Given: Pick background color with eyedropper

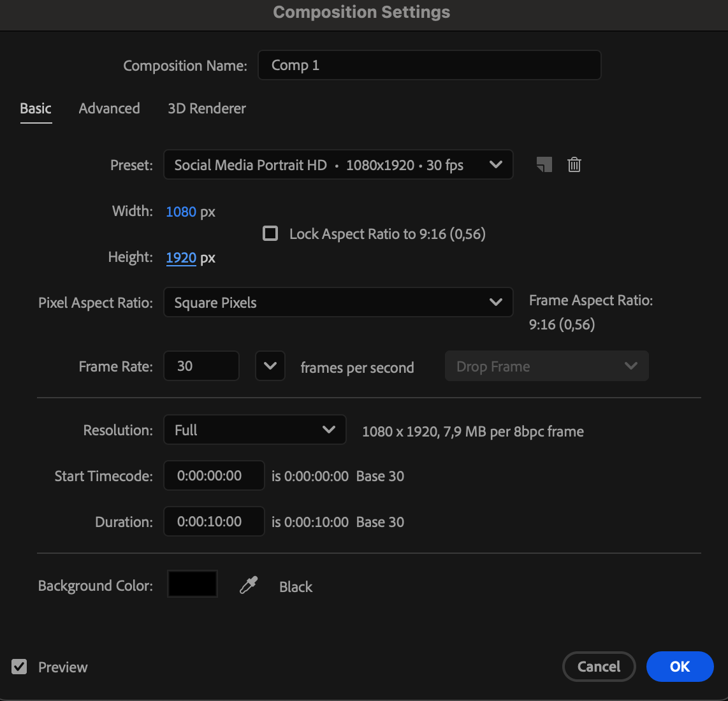Looking at the screenshot, I should pos(249,585).
